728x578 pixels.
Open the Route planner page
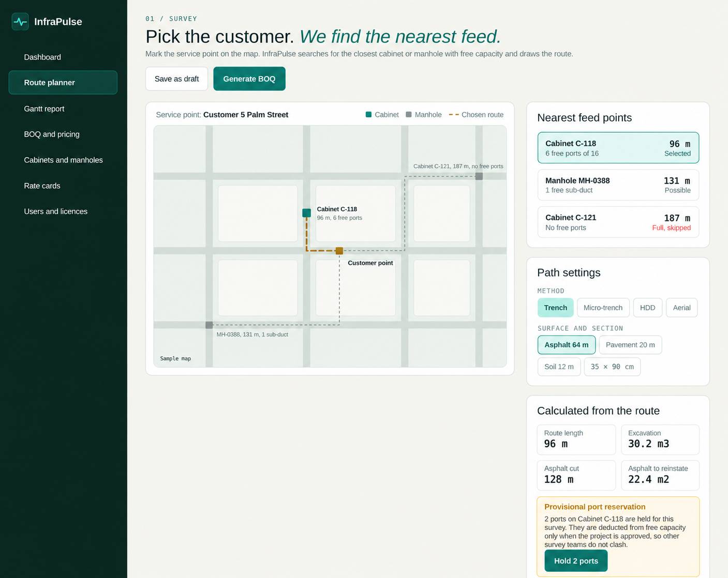coord(63,83)
